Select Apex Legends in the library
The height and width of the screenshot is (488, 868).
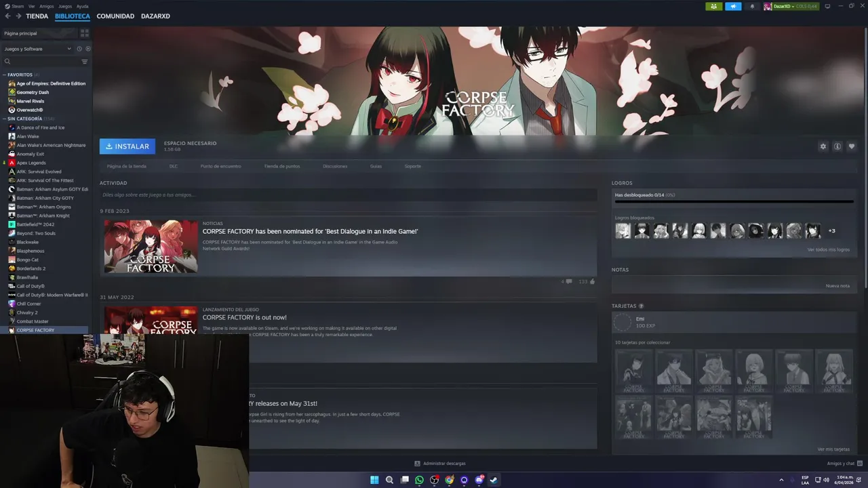[31, 163]
